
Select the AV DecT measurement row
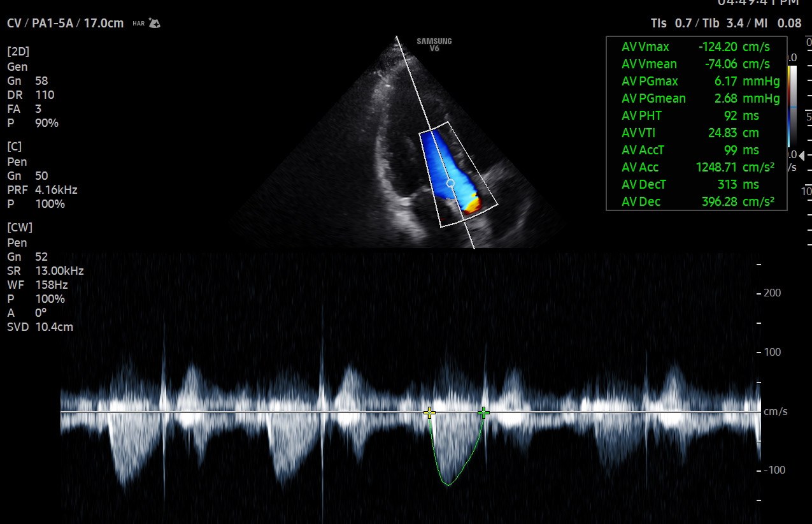[x=690, y=184]
